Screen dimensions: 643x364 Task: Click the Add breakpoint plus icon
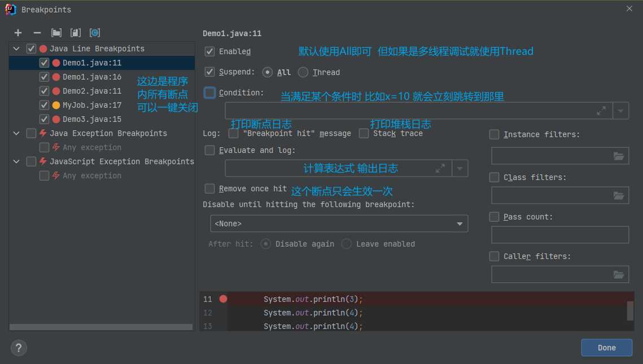[x=18, y=33]
